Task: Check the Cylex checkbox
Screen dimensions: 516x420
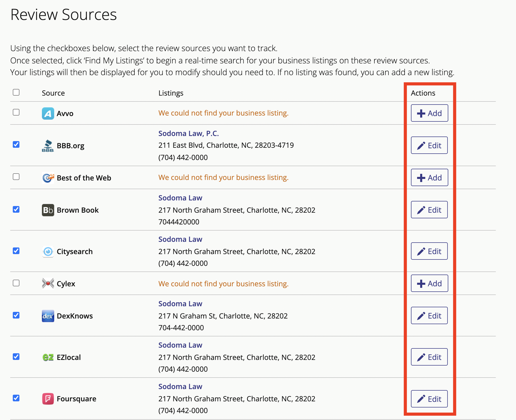Action: tap(16, 283)
